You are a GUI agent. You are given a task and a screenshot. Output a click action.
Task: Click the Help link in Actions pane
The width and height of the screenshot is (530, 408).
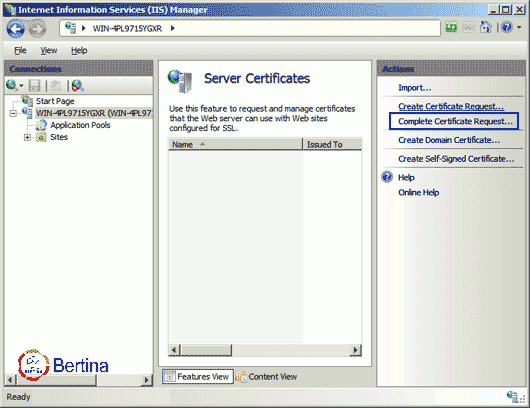pos(406,177)
